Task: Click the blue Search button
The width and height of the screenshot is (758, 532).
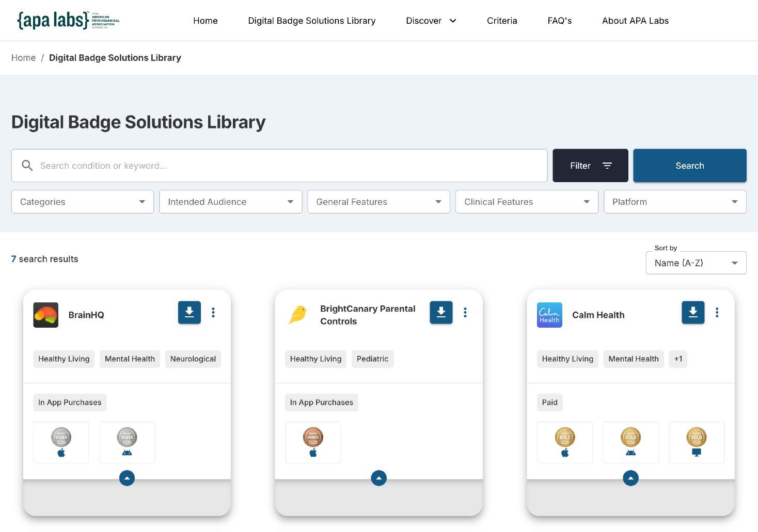Action: point(690,166)
